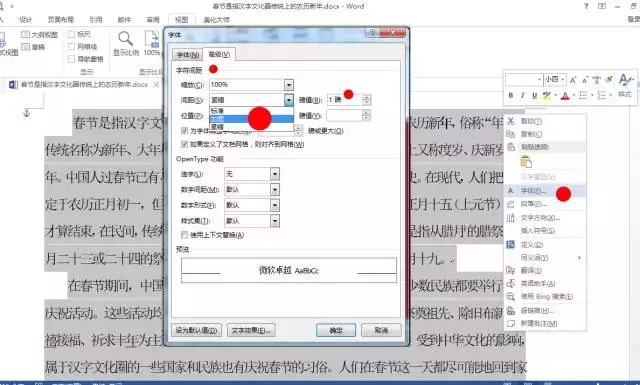Open the font color dropdown arrow

click(573, 96)
